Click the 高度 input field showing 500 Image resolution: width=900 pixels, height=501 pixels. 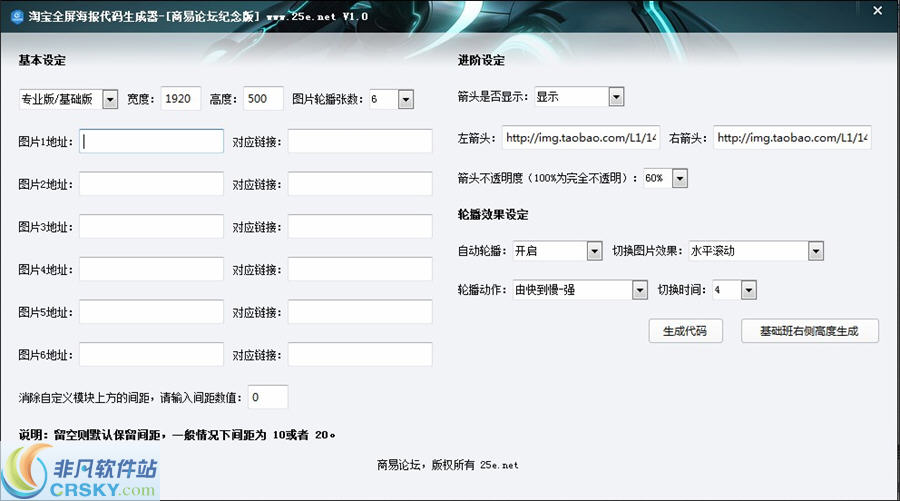[x=263, y=99]
